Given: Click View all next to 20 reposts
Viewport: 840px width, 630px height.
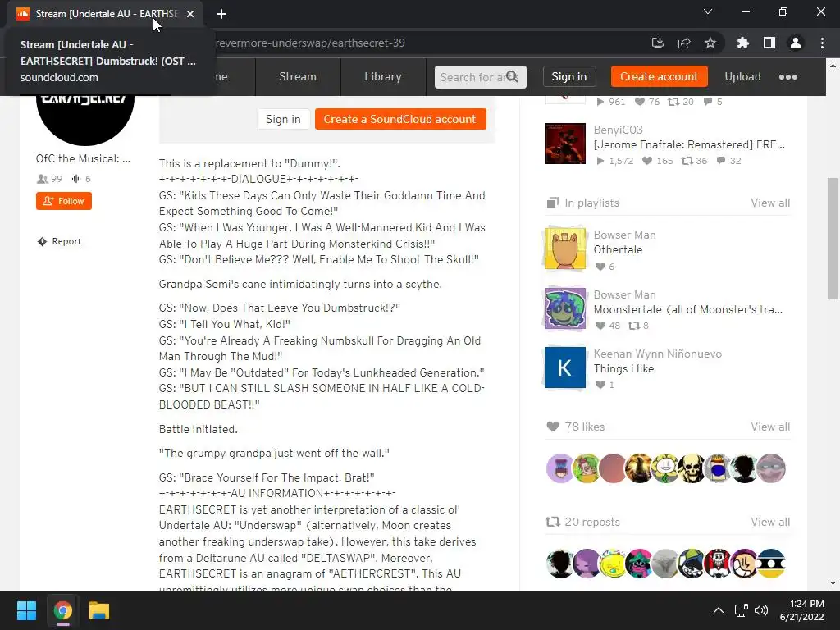Looking at the screenshot, I should tap(770, 522).
